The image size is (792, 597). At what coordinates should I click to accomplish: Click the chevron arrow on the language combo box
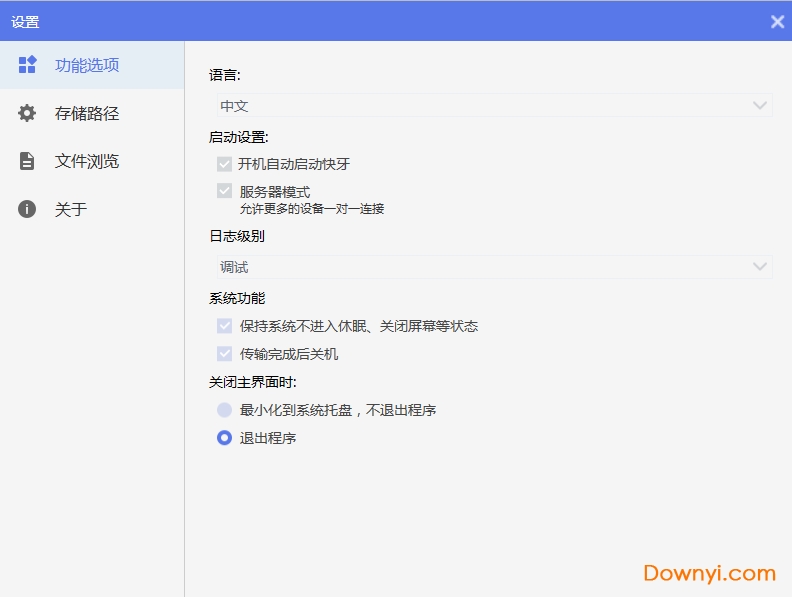click(x=760, y=105)
